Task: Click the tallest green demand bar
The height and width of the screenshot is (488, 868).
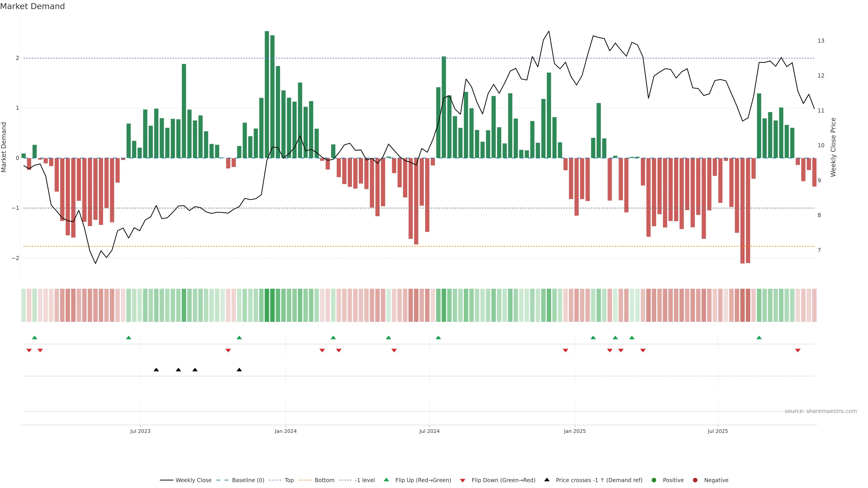Action: click(267, 94)
